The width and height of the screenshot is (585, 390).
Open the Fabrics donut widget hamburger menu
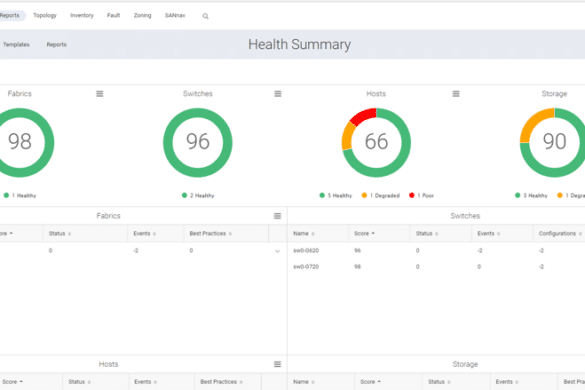[x=100, y=94]
